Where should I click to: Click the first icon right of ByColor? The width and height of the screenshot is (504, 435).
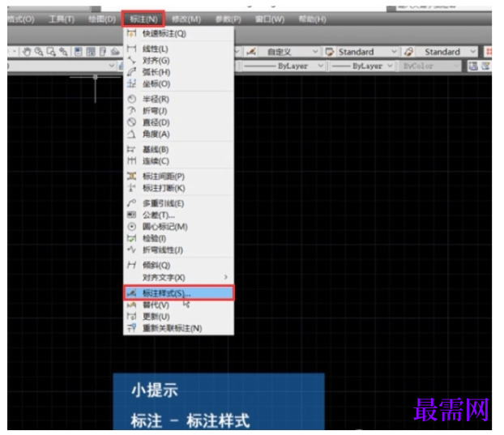[473, 66]
